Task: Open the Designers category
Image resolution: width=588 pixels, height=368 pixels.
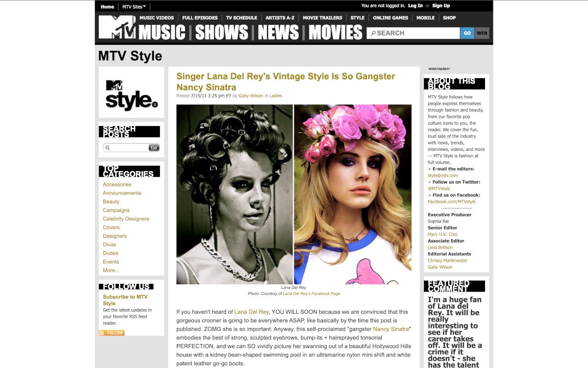Action: pyautogui.click(x=115, y=236)
